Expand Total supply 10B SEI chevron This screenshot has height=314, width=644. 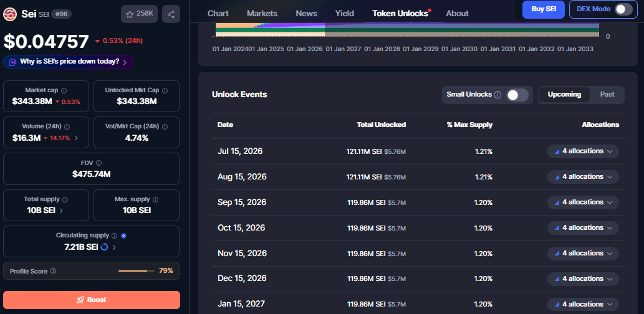(x=62, y=211)
